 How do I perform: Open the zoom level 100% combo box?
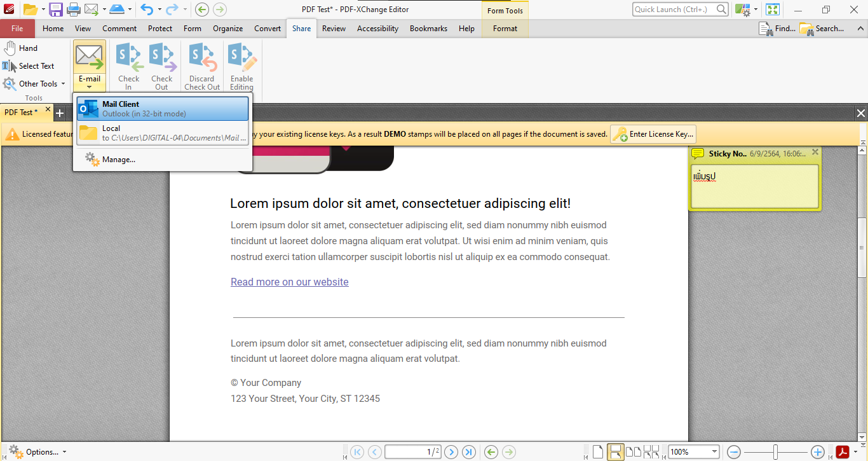click(693, 452)
